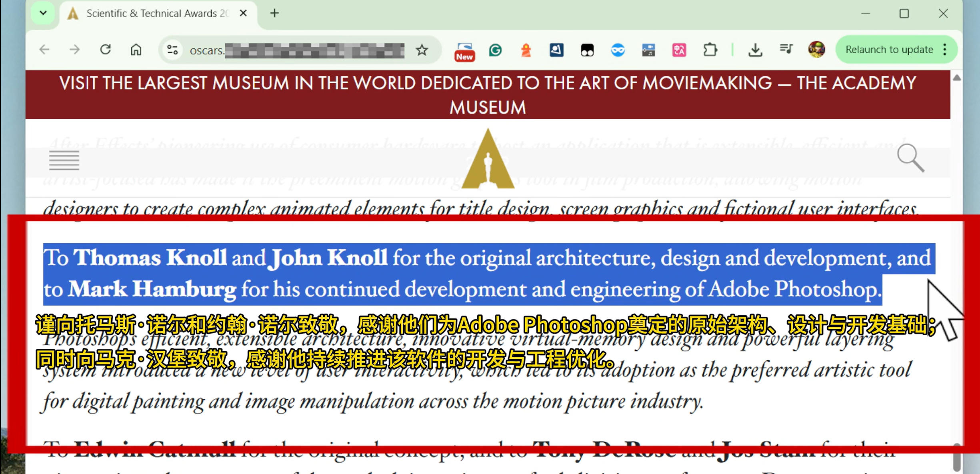Open the Downloads panel

(x=755, y=50)
